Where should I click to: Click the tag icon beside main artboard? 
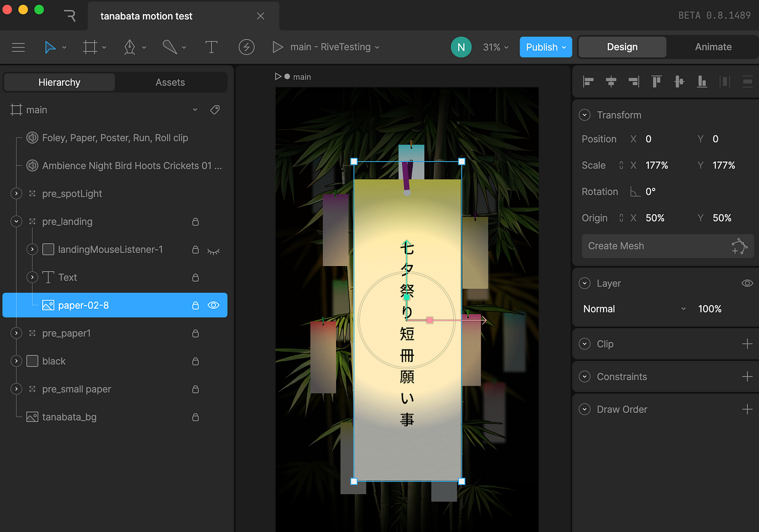click(x=215, y=110)
